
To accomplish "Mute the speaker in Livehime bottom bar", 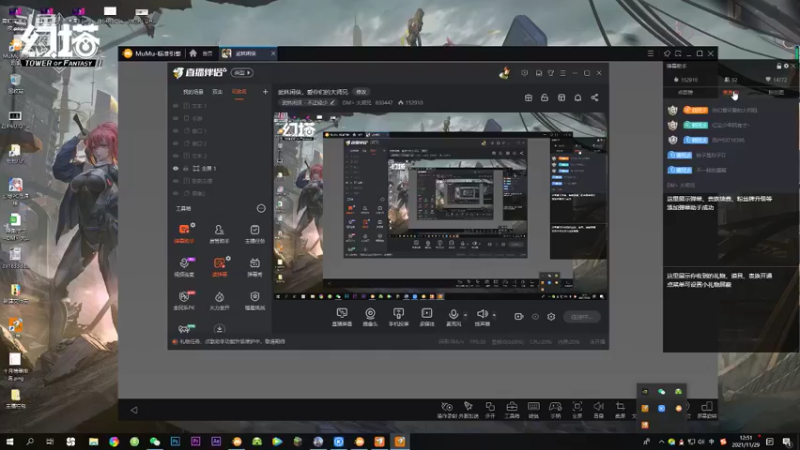I will coord(482,316).
